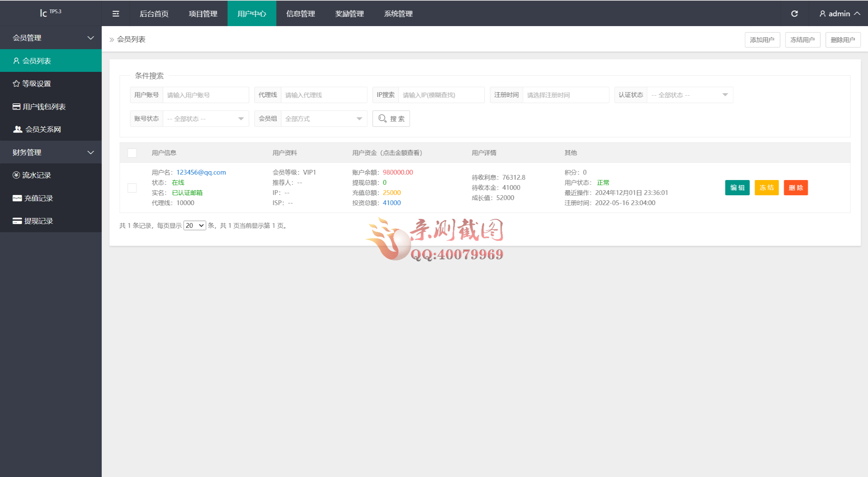Collapse the 财务管理 sidebar section
The height and width of the screenshot is (477, 868).
point(51,152)
